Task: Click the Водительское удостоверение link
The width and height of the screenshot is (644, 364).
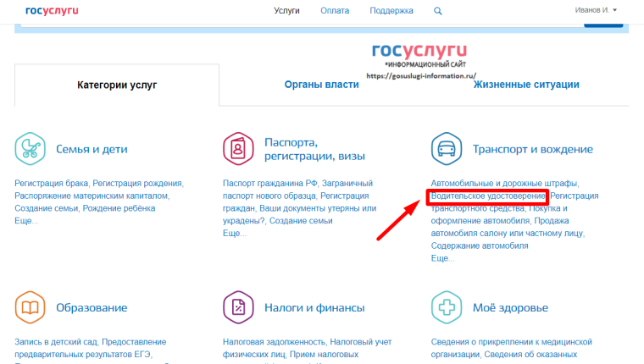Action: tap(488, 196)
